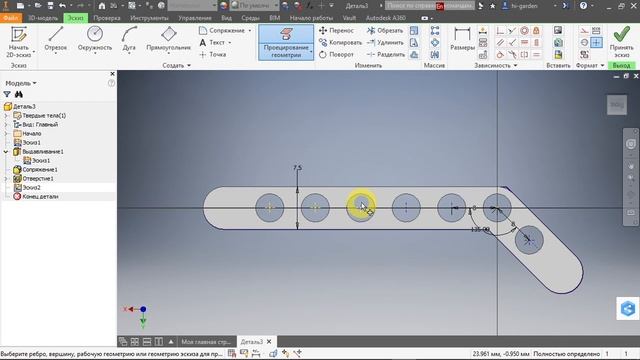640x360 pixels.
Task: Expand the Вид: Главный node
Action: pyautogui.click(x=6, y=124)
